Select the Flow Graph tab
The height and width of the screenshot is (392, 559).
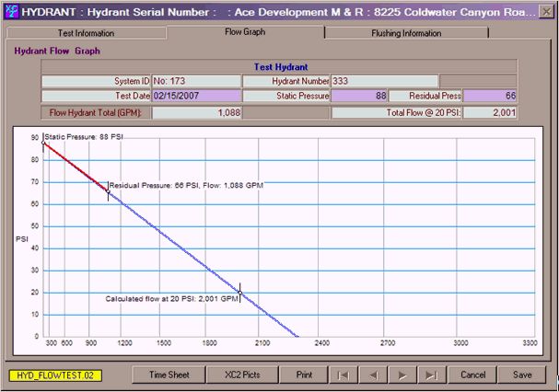point(246,32)
